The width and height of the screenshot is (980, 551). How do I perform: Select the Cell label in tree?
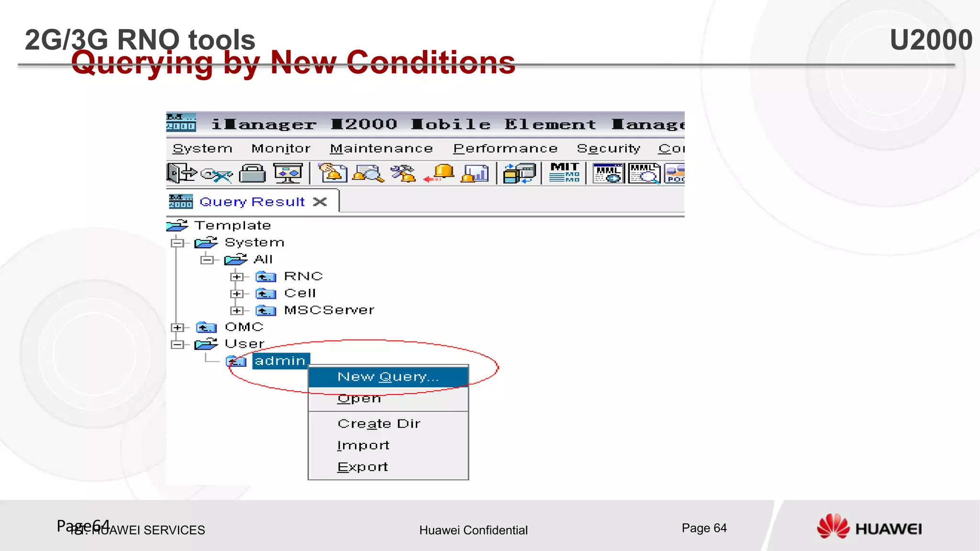point(300,293)
